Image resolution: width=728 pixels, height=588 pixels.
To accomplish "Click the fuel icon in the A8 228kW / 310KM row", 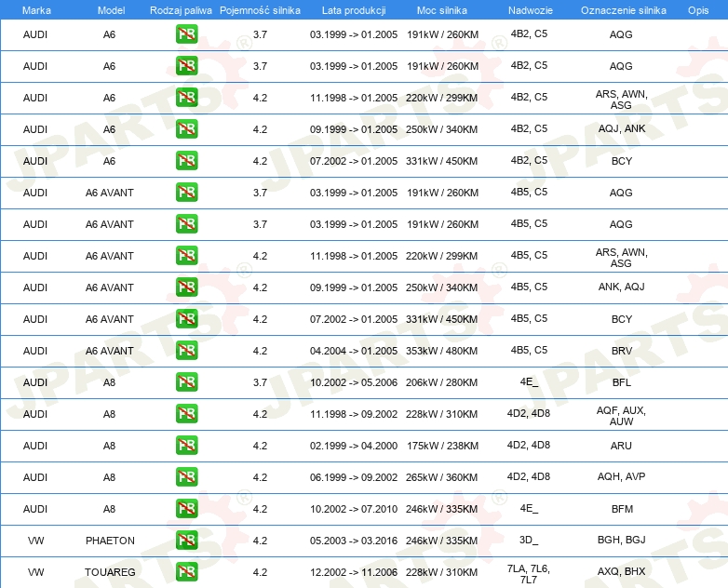I will click(186, 413).
